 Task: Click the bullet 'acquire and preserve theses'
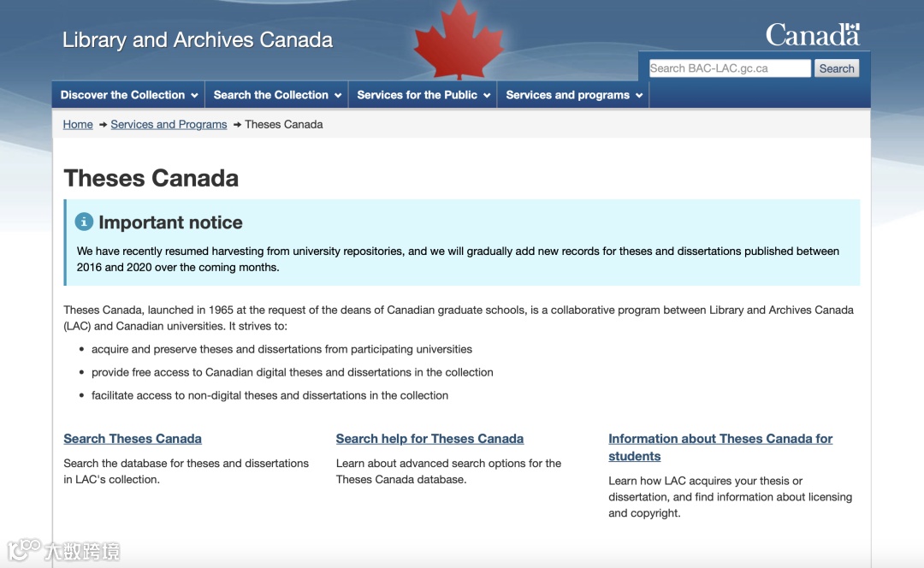pos(281,349)
